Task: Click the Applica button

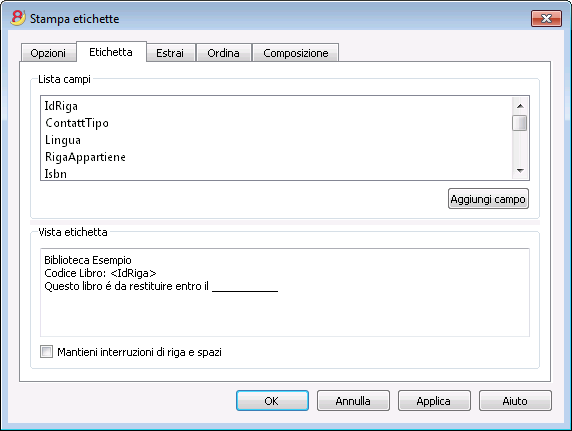Action: pos(434,401)
